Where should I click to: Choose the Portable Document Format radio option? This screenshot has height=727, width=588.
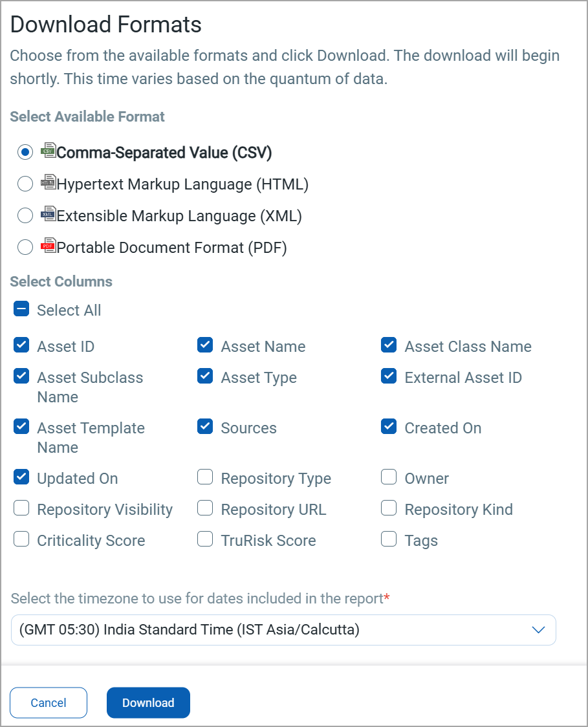click(25, 247)
